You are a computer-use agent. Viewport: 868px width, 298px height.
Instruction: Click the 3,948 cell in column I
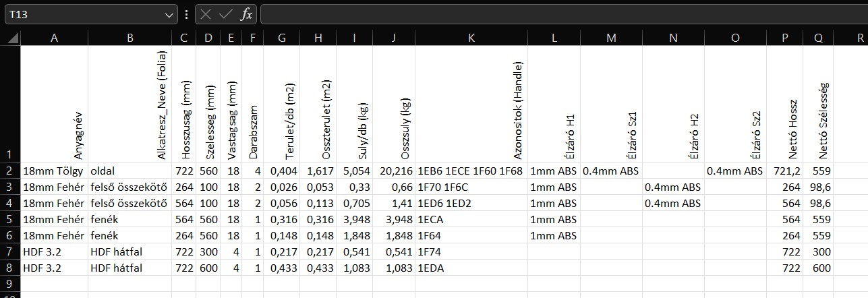tap(354, 218)
